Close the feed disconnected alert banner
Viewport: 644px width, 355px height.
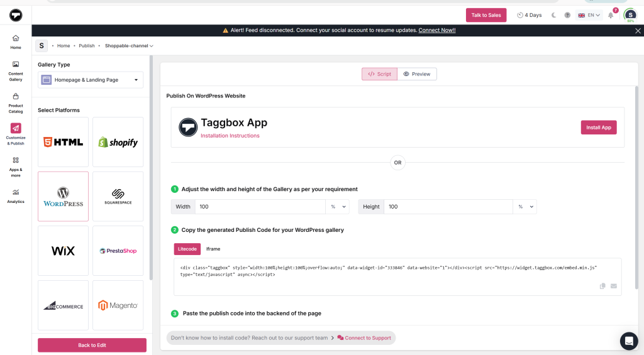(x=638, y=30)
